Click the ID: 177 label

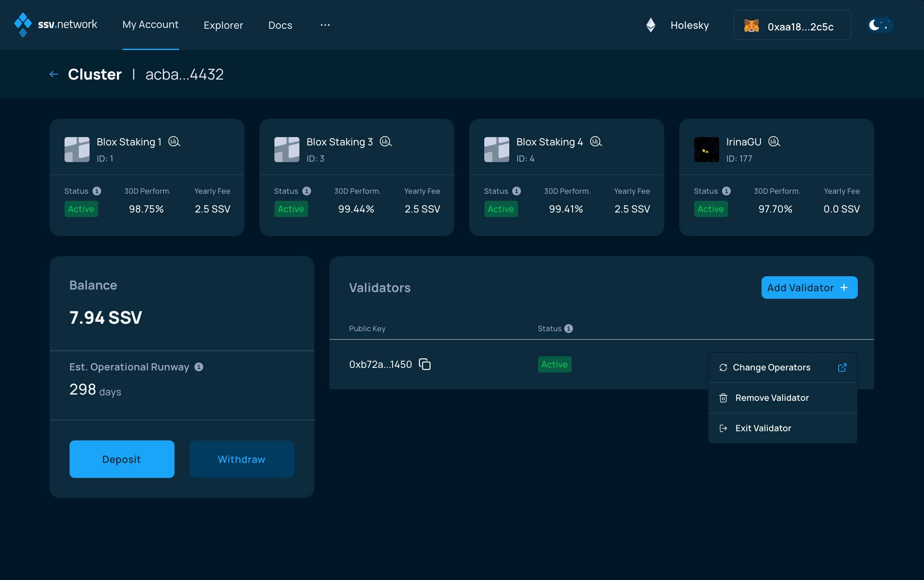tap(739, 158)
